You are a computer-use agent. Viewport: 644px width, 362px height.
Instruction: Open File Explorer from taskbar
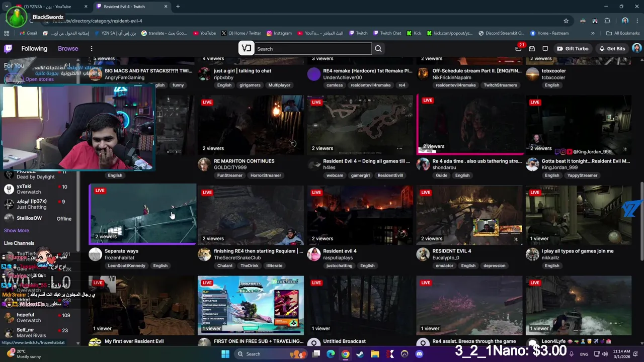click(x=375, y=354)
